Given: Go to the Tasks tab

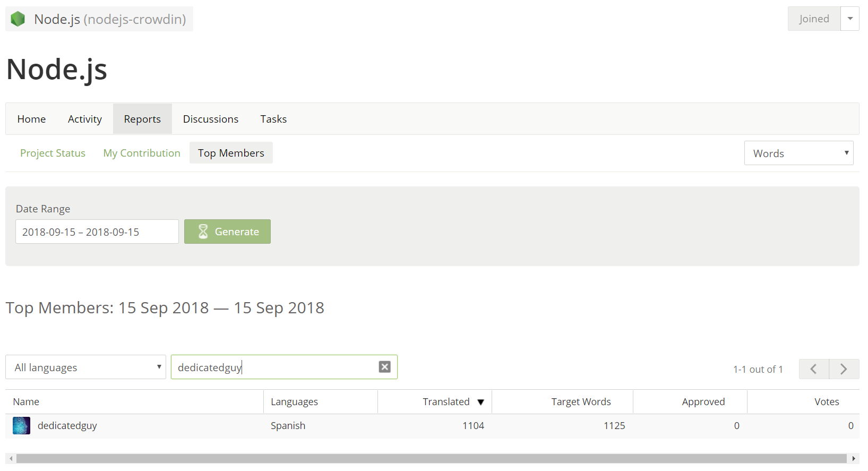Looking at the screenshot, I should (273, 119).
